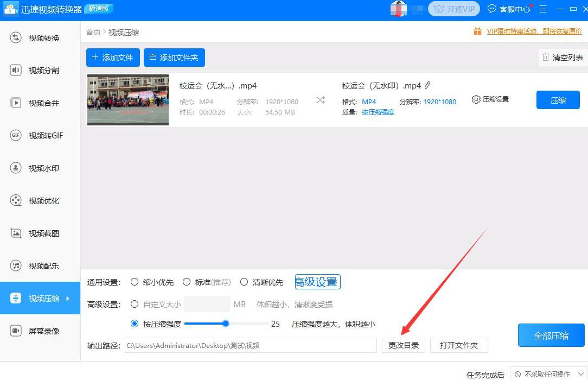Viewport: 588px width, 380px height.
Task: Click 打开文件夹 button
Action: (459, 345)
